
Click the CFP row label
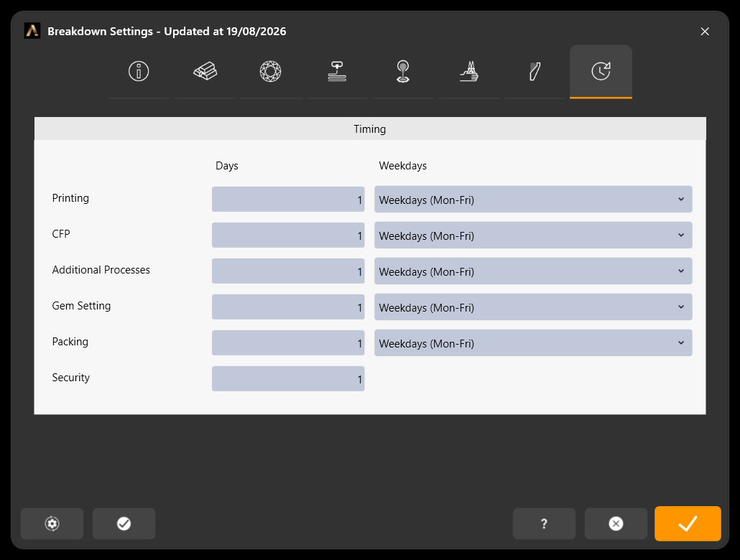click(61, 234)
